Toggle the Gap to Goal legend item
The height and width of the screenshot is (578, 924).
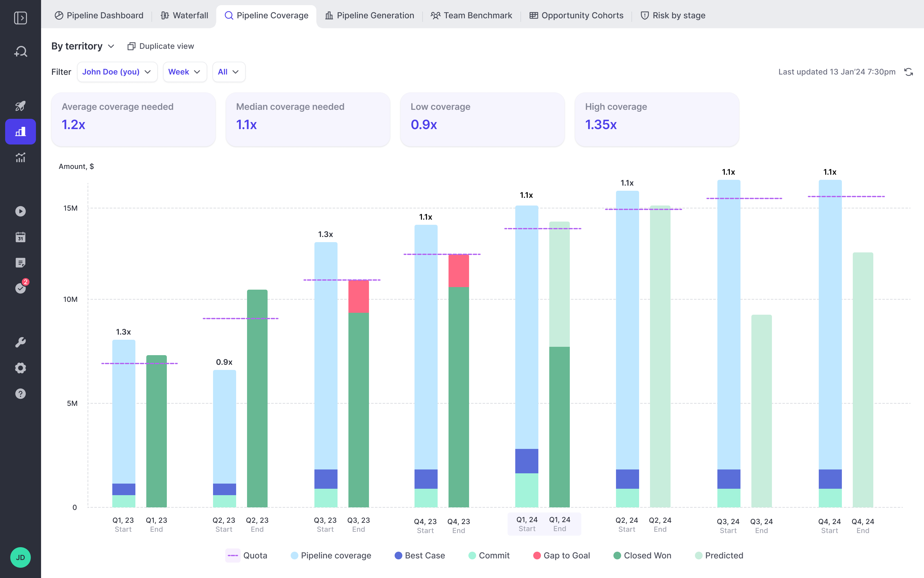click(x=561, y=556)
